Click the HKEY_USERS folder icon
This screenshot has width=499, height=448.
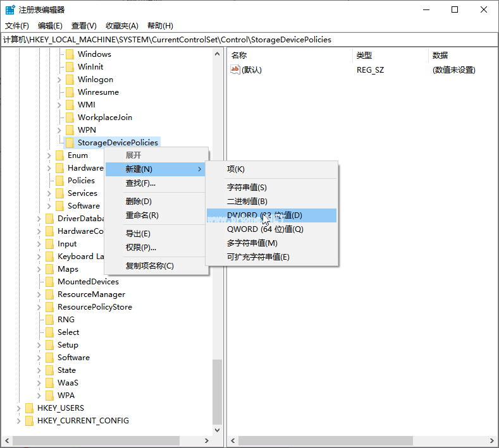pos(29,408)
